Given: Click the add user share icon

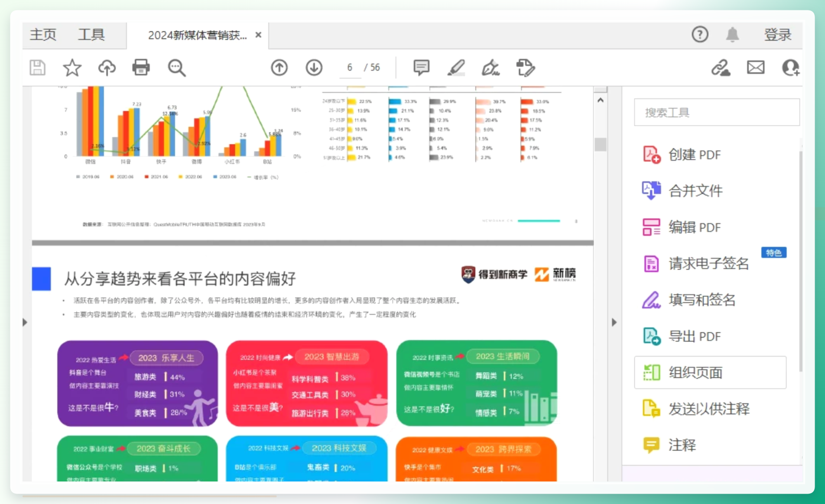Looking at the screenshot, I should 791,68.
